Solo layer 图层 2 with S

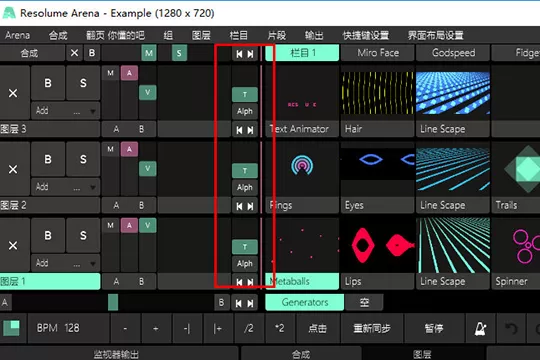83,159
